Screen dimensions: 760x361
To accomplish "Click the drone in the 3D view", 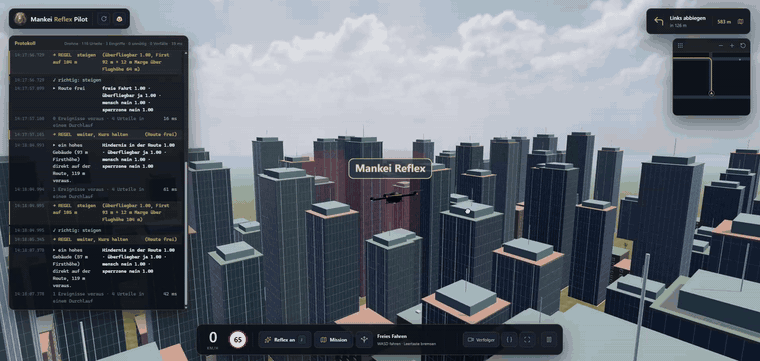I will tap(393, 197).
